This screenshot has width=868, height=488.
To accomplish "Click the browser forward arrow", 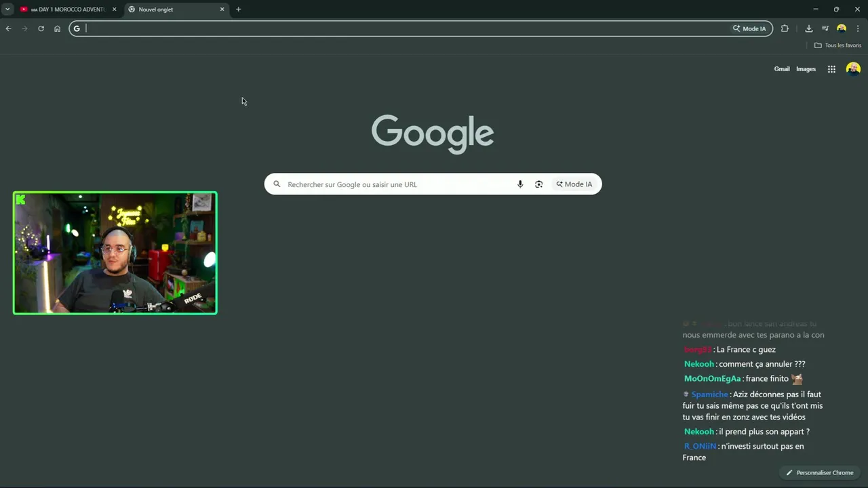I will click(24, 28).
